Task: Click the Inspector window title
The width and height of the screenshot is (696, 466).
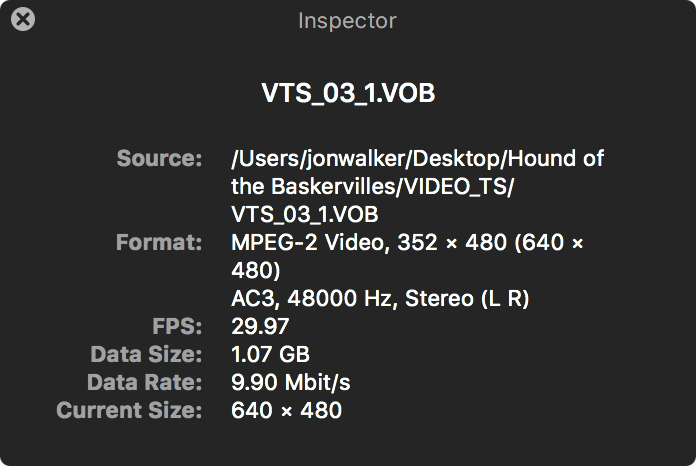Action: pyautogui.click(x=347, y=20)
